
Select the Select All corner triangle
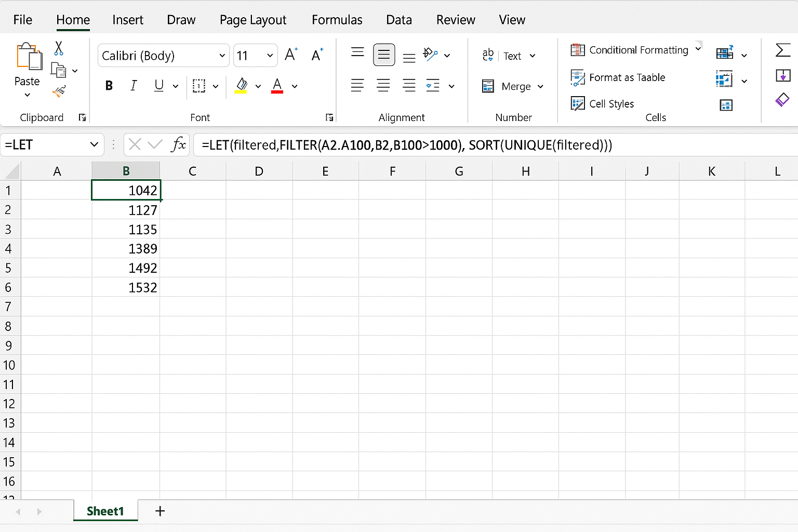point(11,171)
